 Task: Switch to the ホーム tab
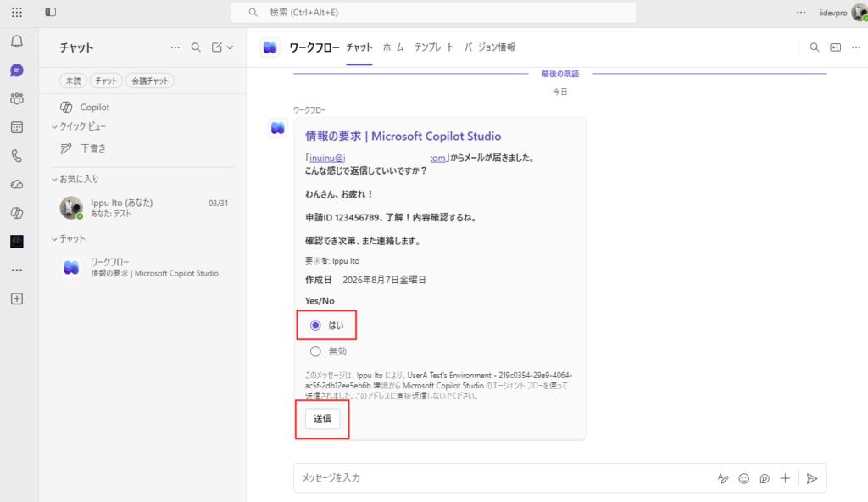click(393, 47)
